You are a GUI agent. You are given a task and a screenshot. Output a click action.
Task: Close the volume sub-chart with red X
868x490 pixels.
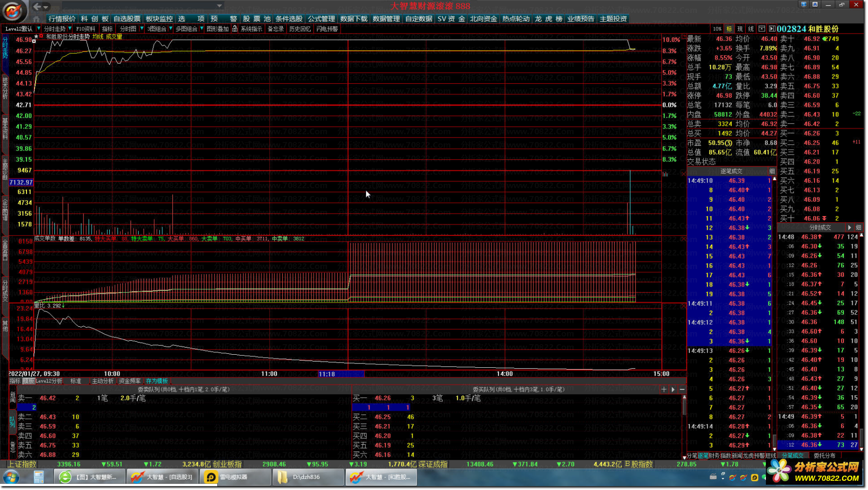point(684,174)
